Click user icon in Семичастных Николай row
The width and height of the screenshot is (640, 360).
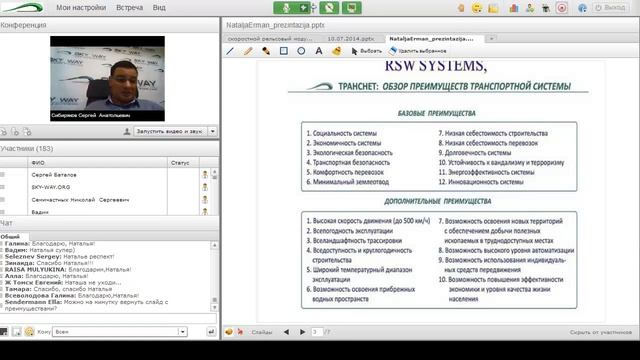click(x=205, y=200)
